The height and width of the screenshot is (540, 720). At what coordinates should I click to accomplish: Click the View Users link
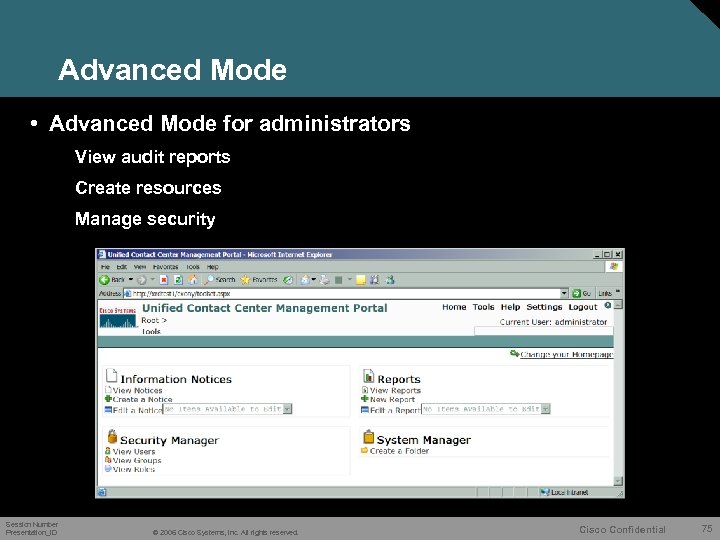coord(134,451)
